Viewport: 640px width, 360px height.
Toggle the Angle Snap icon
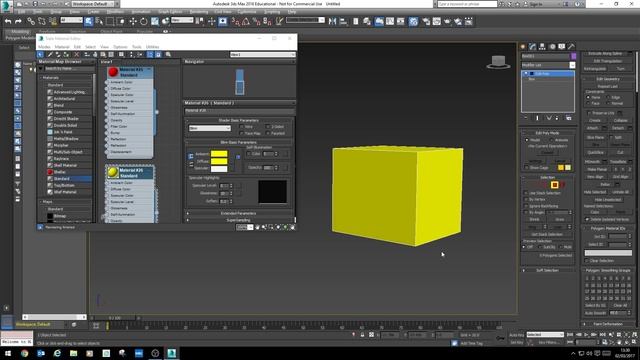[x=246, y=21]
